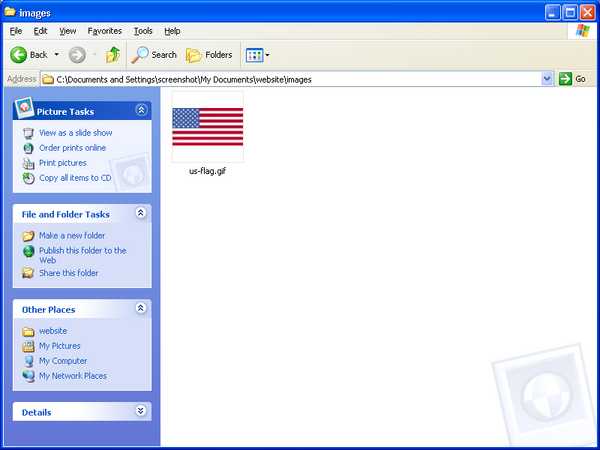This screenshot has height=450, width=600.
Task: Open the View menu
Action: coord(67,31)
